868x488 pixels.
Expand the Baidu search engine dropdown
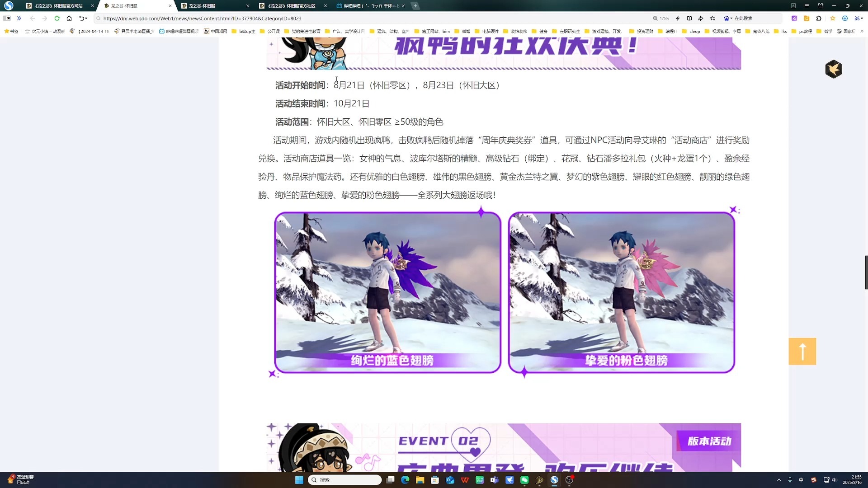[731, 19]
